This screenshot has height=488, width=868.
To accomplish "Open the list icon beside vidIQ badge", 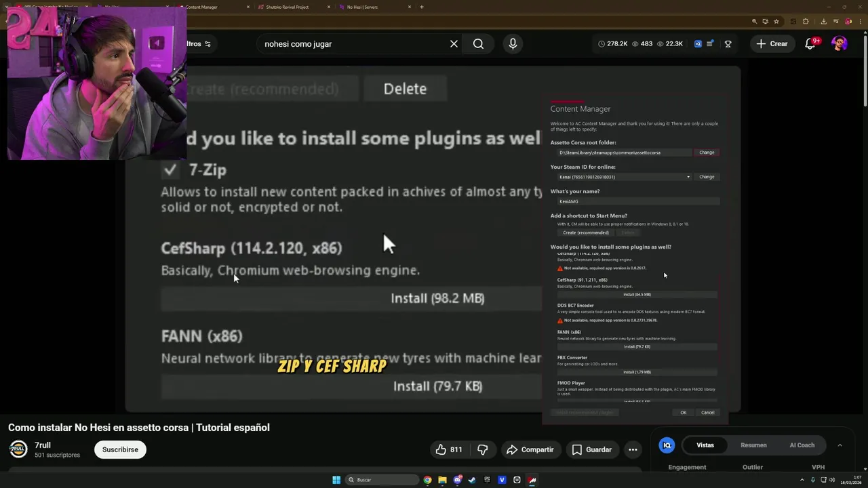I will coord(710,43).
